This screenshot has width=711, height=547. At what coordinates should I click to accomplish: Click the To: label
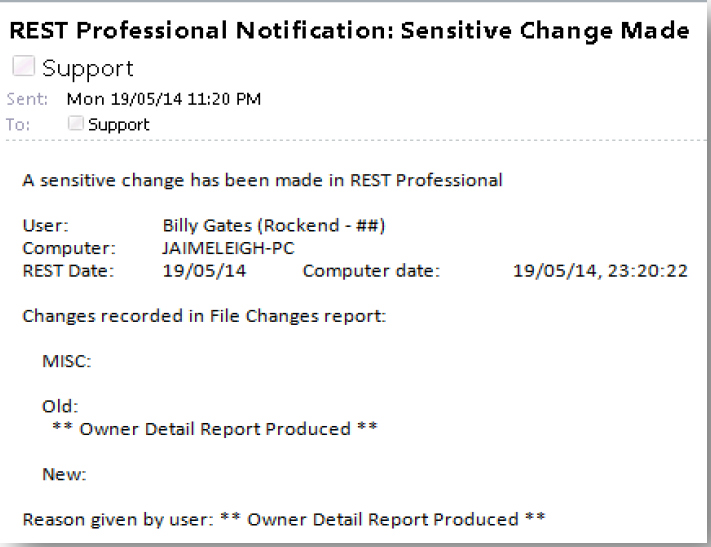18,124
